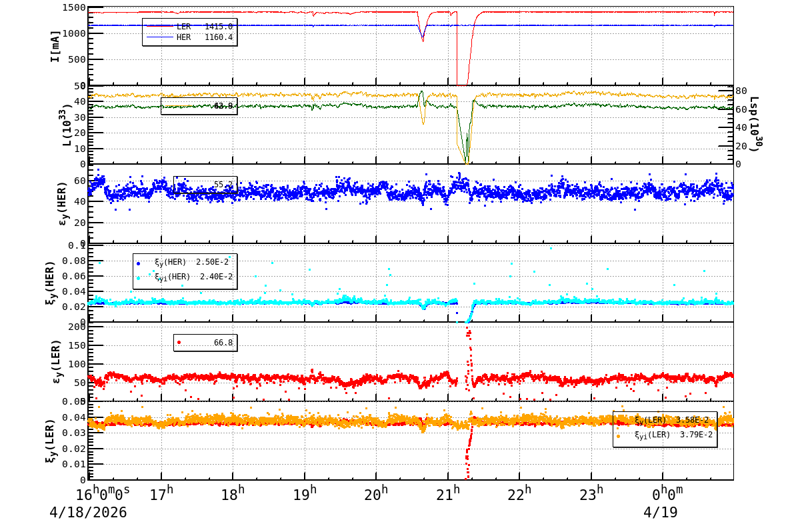Click the 17h time tick label
Image resolution: width=800 pixels, height=532 pixels.
tap(161, 493)
